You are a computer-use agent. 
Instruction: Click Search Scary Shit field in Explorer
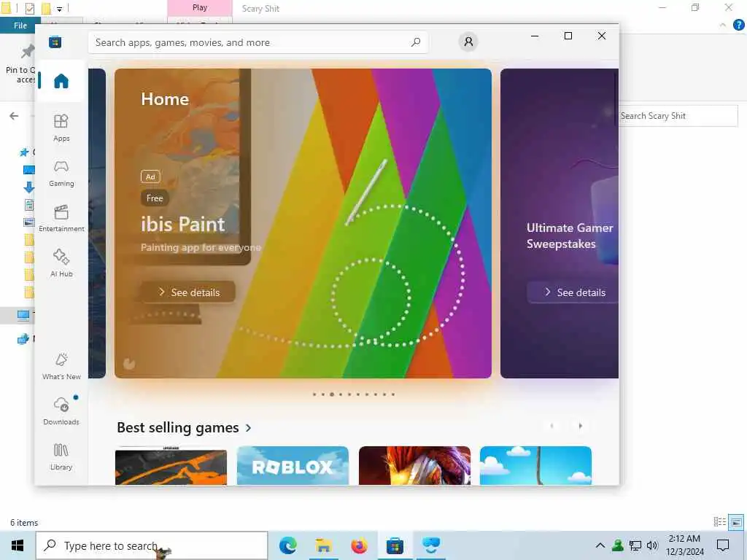click(x=678, y=116)
